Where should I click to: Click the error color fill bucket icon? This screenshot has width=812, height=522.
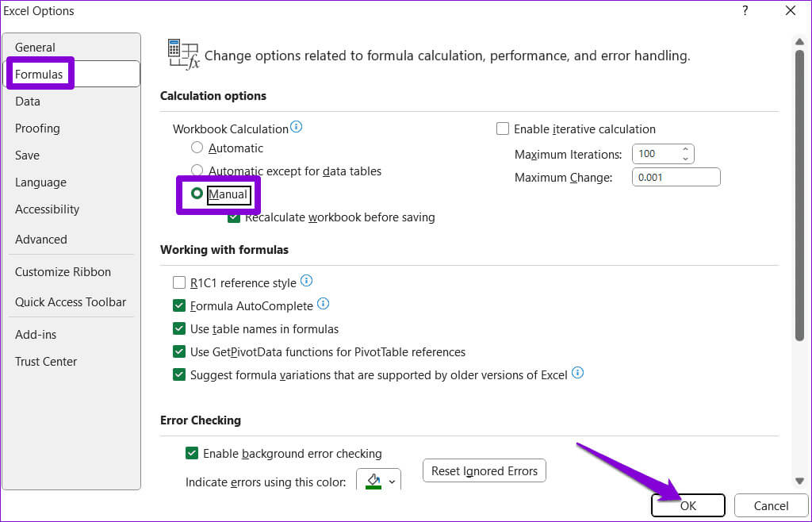[x=373, y=481]
